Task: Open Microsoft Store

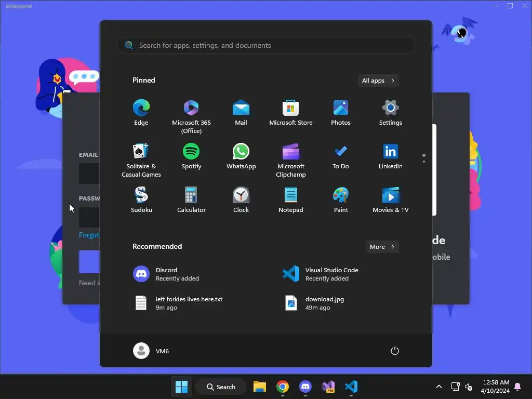Action: (x=291, y=113)
